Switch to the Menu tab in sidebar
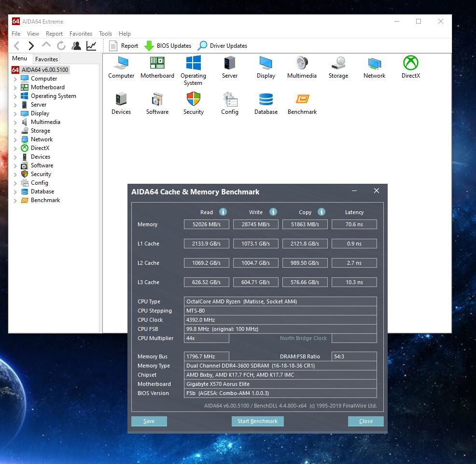This screenshot has width=476, height=464. click(20, 58)
